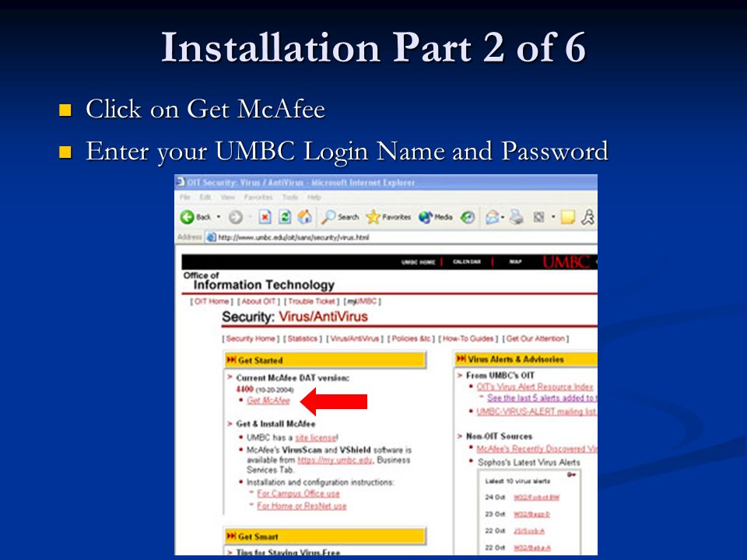Open See the last 5 alerts link
Image resolution: width=747 pixels, height=560 pixels.
pos(542,397)
